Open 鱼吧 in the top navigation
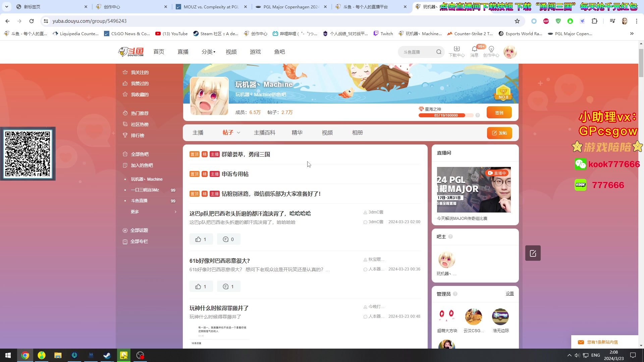Screen dimensions: 644x362 [x=279, y=52]
